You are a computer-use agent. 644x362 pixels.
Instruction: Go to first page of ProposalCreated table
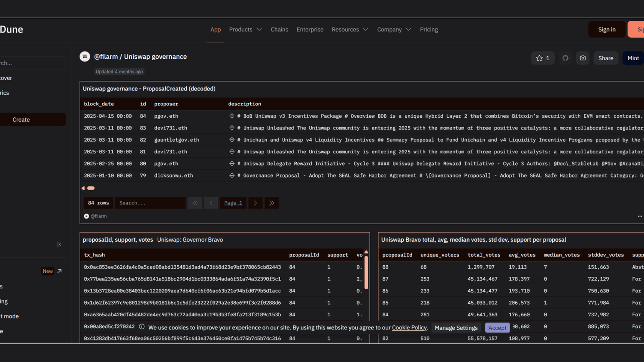tap(195, 203)
